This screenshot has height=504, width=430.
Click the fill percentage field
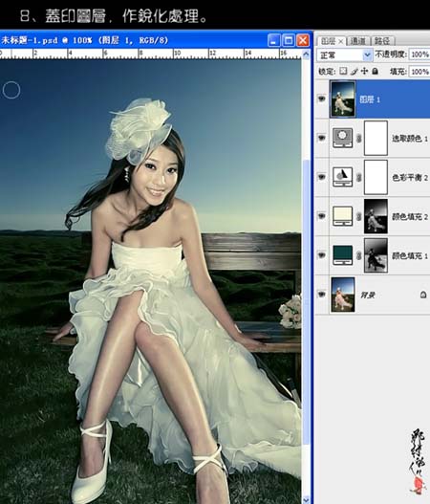tap(419, 72)
